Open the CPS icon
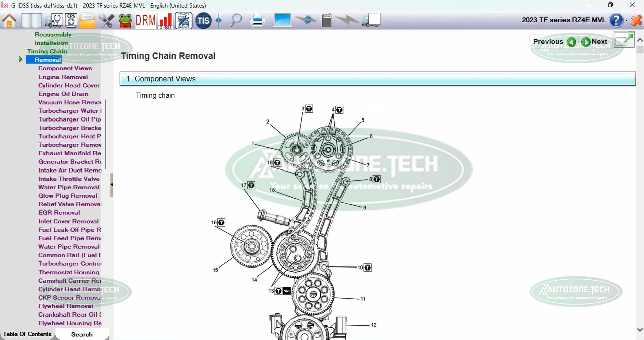Screen dimensions: 644x340 click(71, 20)
